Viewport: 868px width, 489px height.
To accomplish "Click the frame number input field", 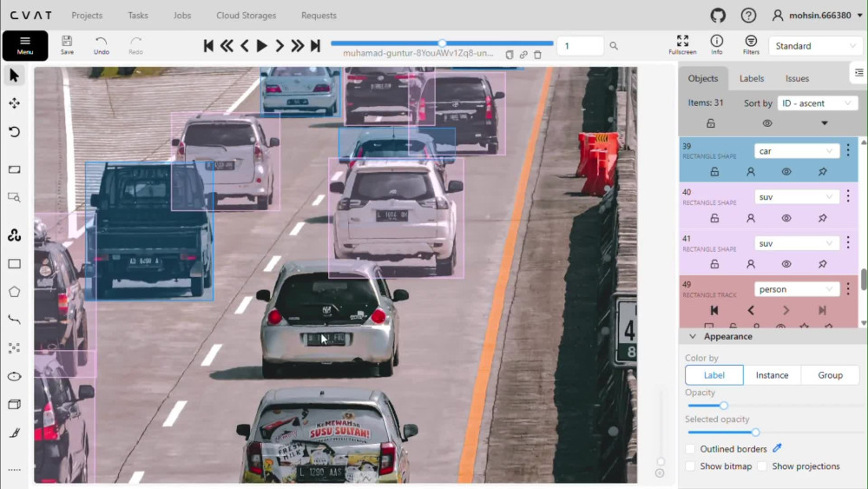I will [580, 46].
